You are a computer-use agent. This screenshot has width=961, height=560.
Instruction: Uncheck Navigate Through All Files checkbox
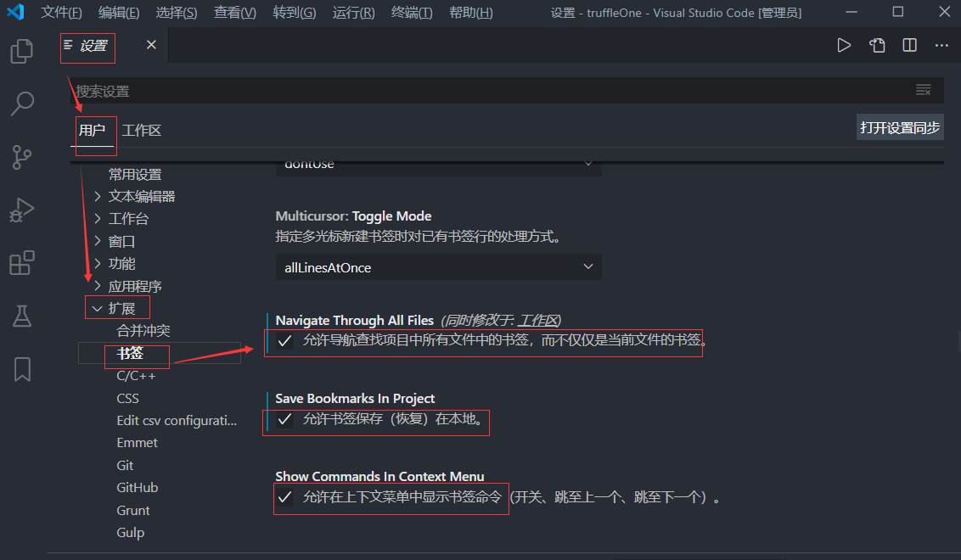(x=284, y=340)
